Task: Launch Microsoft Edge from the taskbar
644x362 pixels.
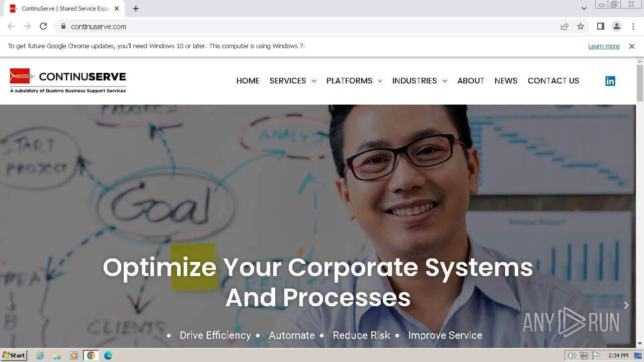Action: click(108, 355)
